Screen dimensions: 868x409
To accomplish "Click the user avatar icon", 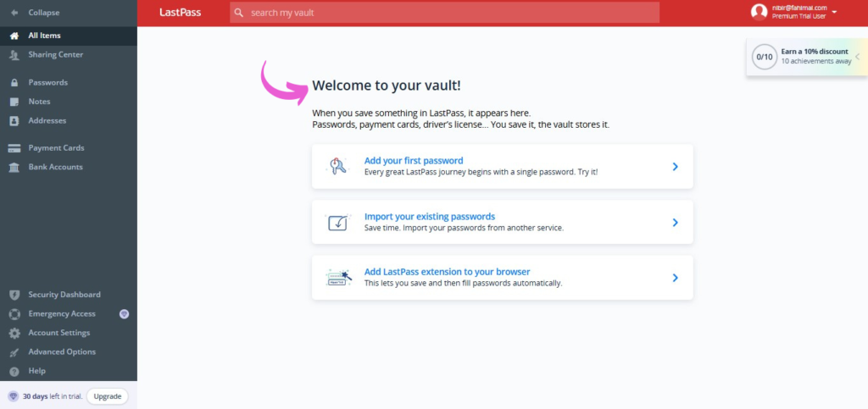I will coord(759,12).
